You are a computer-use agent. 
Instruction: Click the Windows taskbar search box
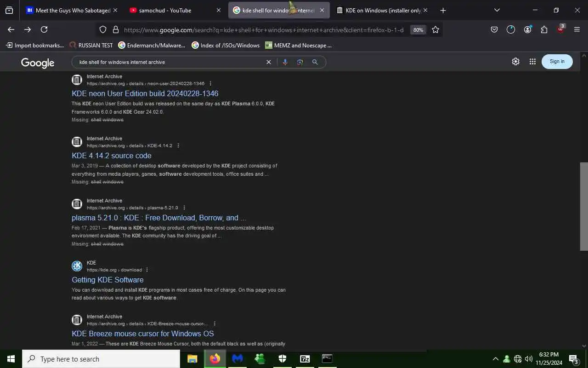point(101,359)
